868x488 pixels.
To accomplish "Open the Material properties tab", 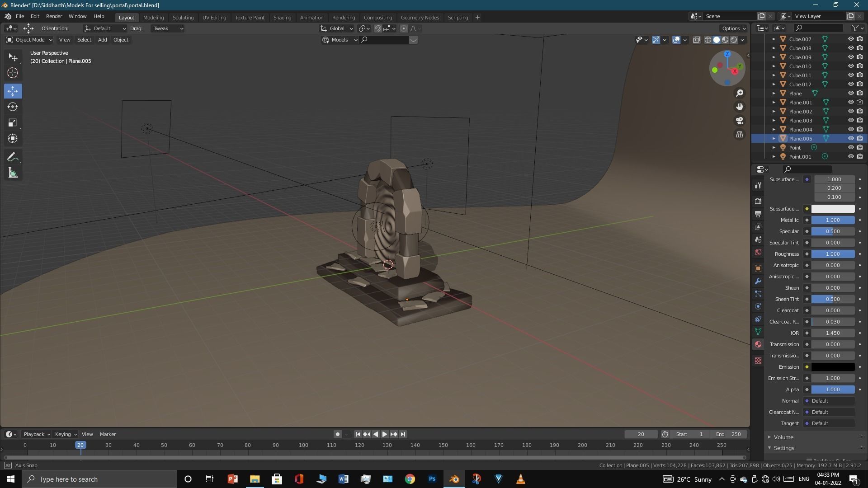I will 758,345.
